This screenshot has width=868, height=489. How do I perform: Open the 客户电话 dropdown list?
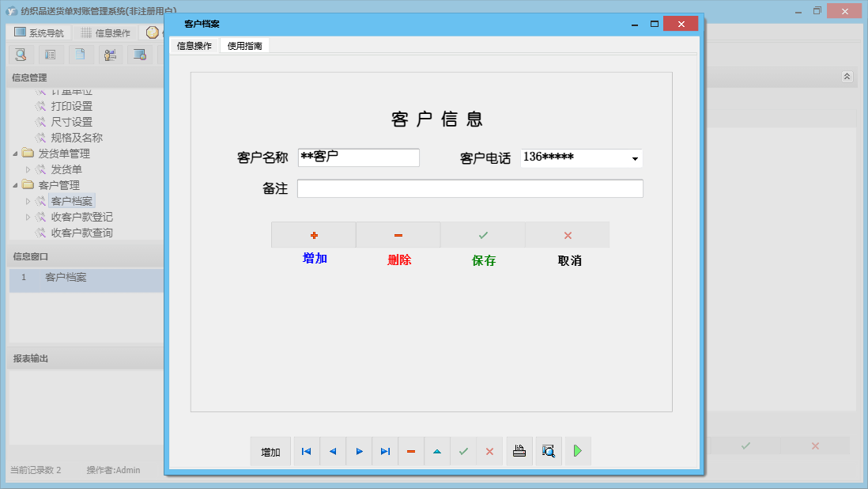[x=635, y=159]
